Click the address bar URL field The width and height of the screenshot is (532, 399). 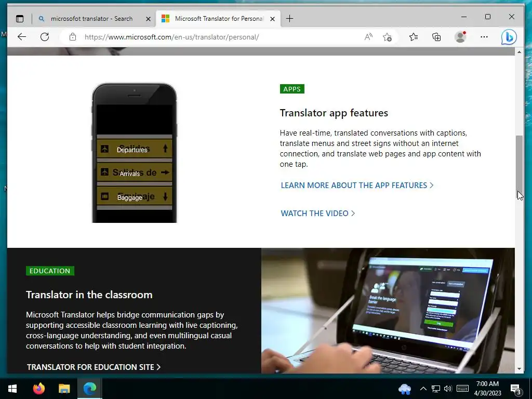click(217, 37)
